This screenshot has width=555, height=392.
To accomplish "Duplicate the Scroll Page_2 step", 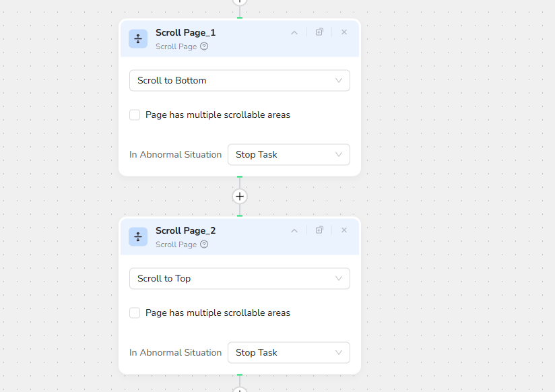I will pos(319,230).
